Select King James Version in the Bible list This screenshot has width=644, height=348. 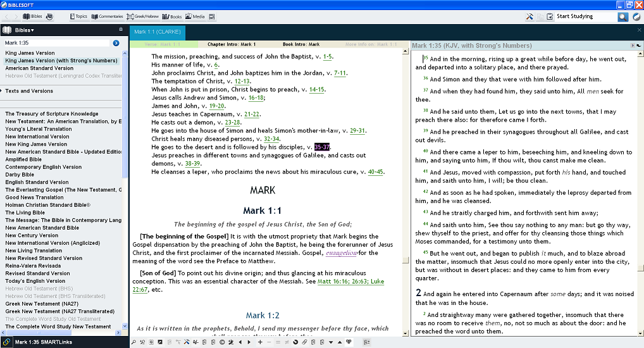[x=30, y=53]
